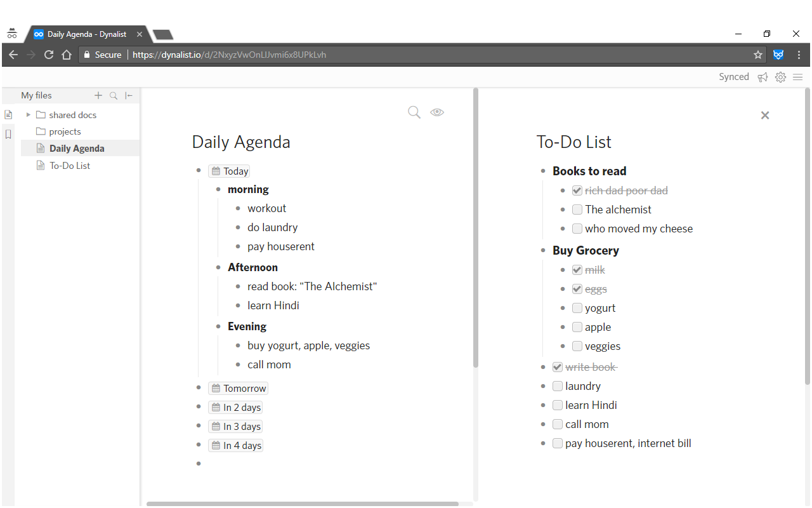Bookmark the page with the star icon
Viewport: 812px width, 508px height.
758,55
